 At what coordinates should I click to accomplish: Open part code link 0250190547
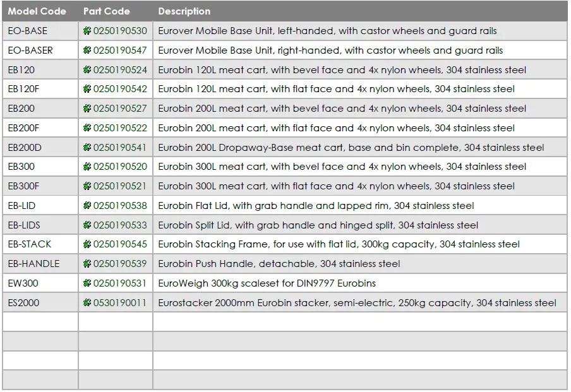pyautogui.click(x=120, y=50)
